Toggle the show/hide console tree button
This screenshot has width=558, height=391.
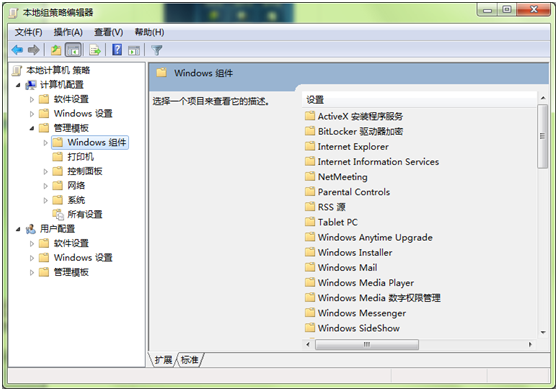coord(73,50)
